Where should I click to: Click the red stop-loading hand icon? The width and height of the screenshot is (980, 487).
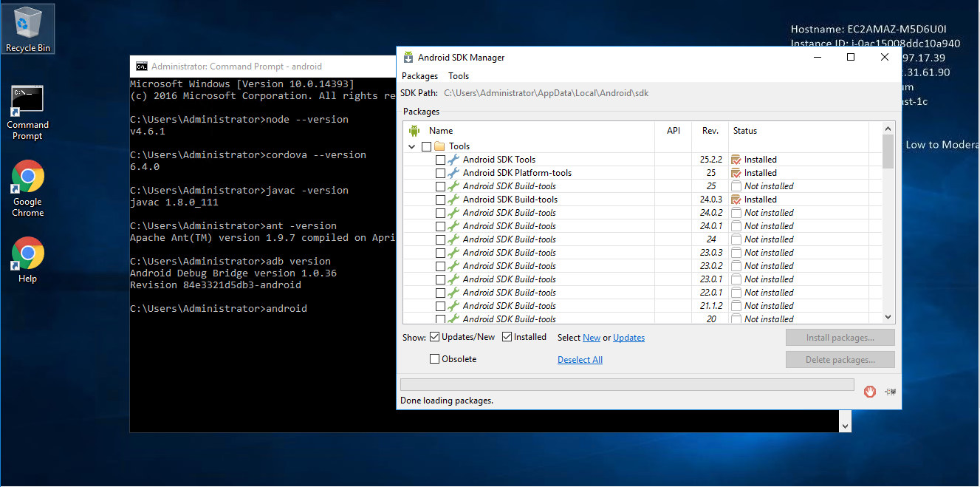point(870,392)
